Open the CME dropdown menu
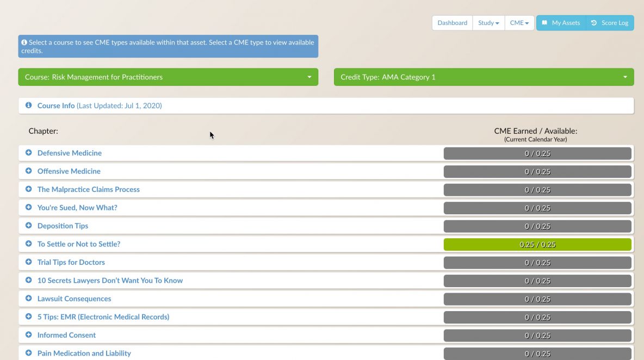This screenshot has height=360, width=644. point(519,23)
